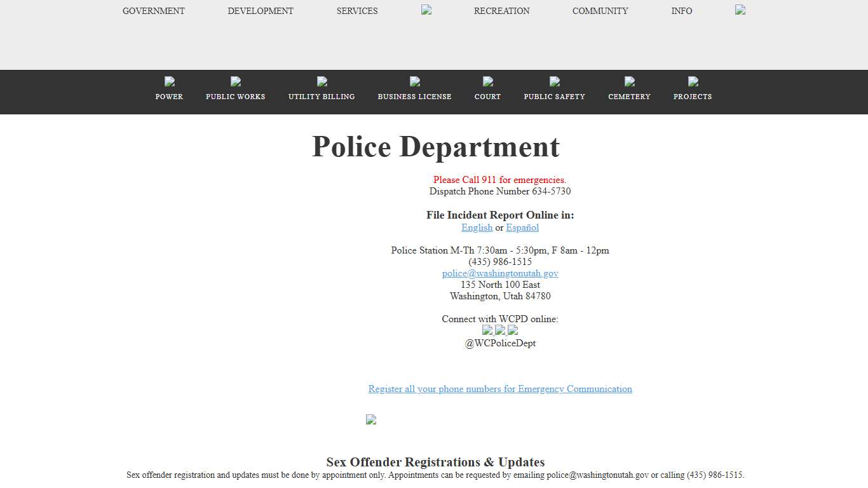Viewport: 868px width, 488px height.
Task: Click the last WCPD social media icon
Action: 513,330
